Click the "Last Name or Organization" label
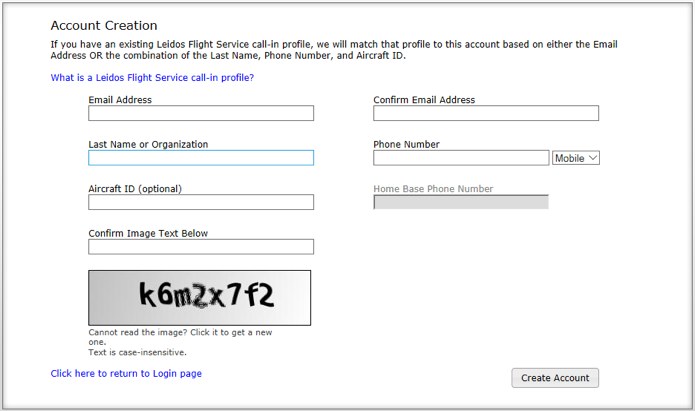695x411 pixels. click(x=148, y=144)
